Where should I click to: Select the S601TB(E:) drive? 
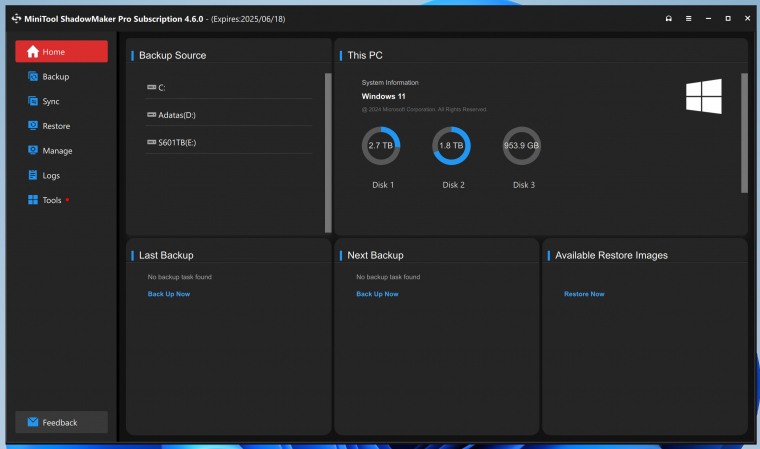tap(229, 143)
